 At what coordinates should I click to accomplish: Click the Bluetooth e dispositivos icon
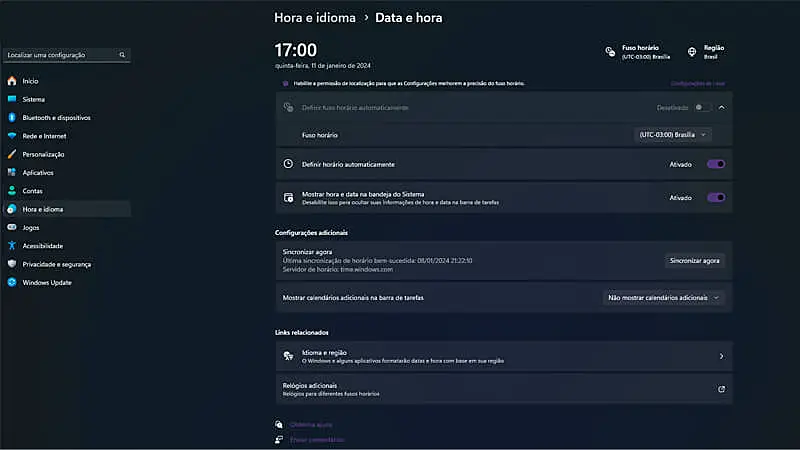(12, 117)
